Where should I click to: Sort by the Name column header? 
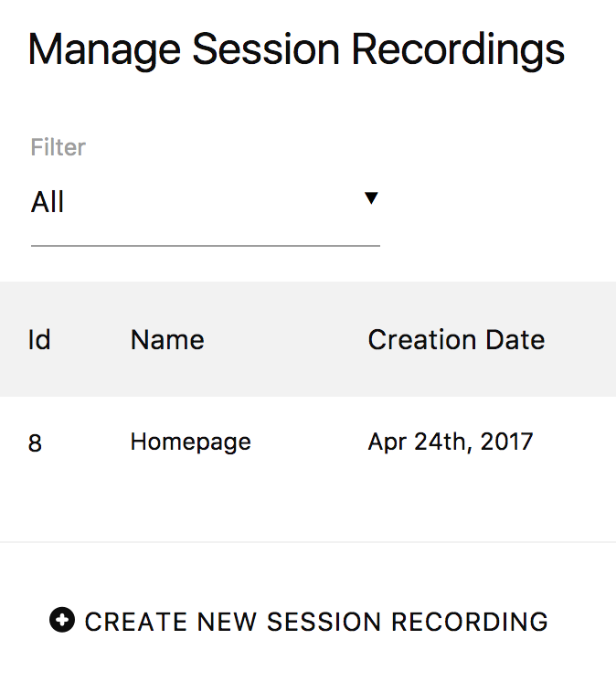167,340
